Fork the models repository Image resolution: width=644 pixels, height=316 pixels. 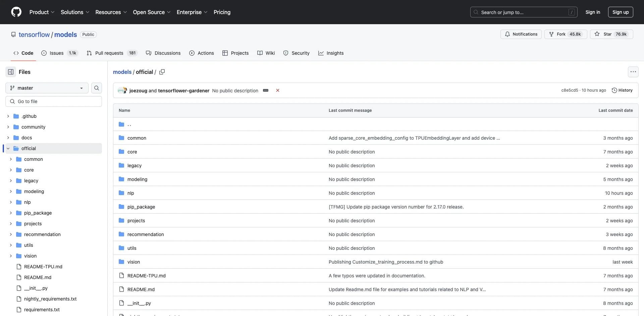pyautogui.click(x=565, y=34)
